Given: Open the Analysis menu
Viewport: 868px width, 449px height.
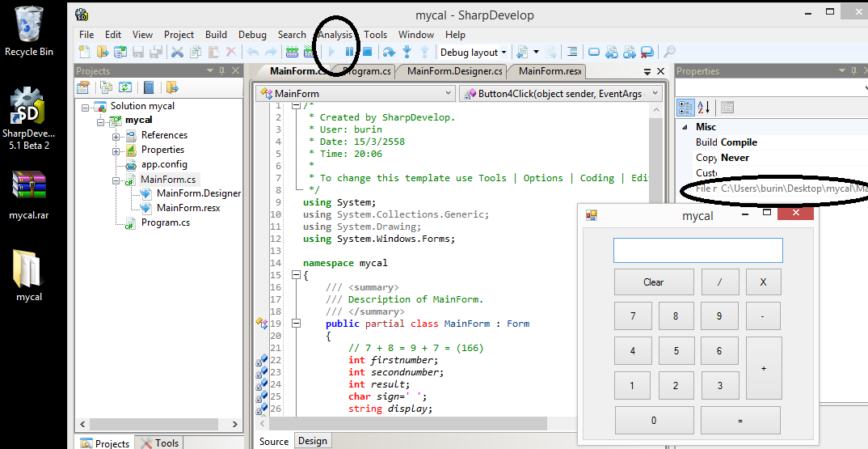Looking at the screenshot, I should coord(335,35).
